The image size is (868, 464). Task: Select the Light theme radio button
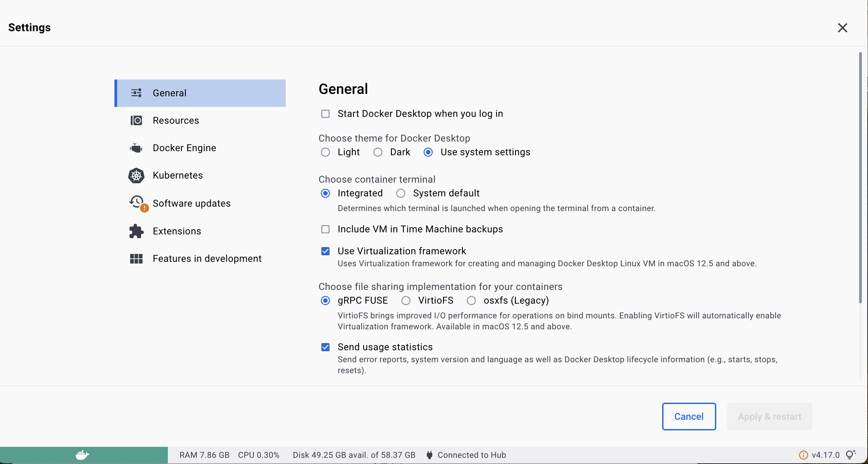325,152
